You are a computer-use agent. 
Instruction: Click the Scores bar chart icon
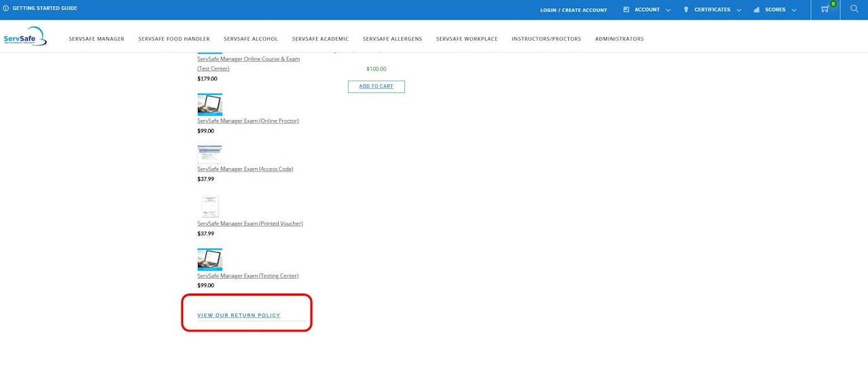[757, 9]
